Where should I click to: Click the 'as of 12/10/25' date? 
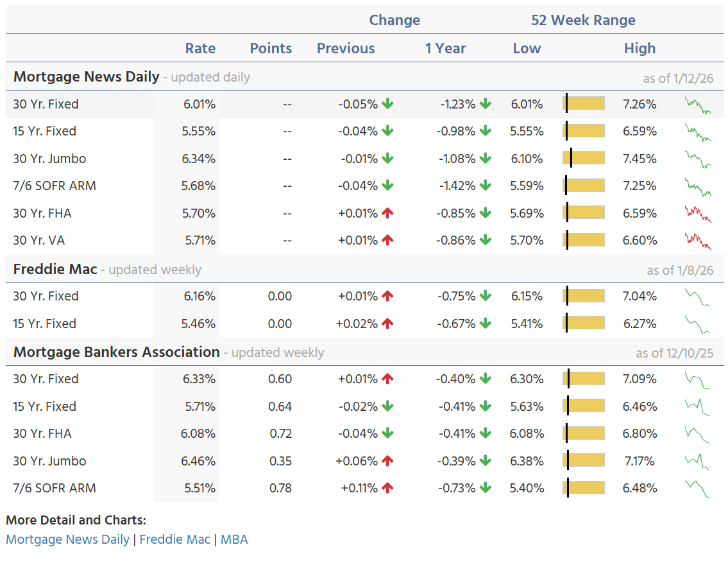tap(674, 354)
